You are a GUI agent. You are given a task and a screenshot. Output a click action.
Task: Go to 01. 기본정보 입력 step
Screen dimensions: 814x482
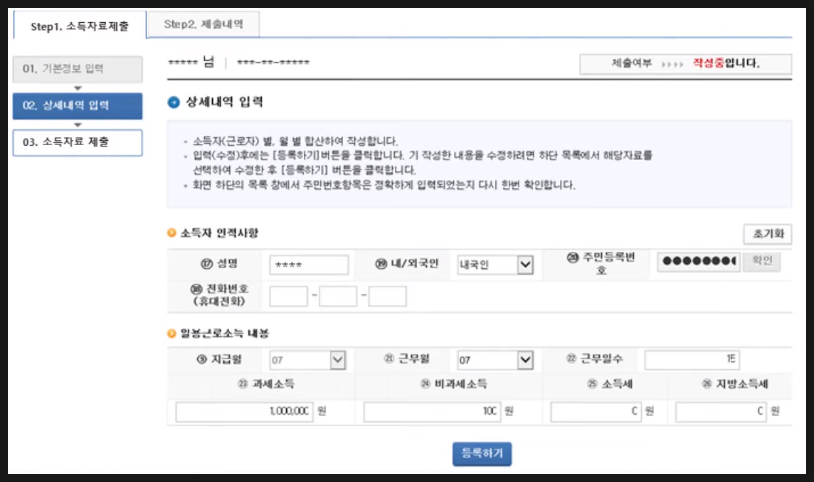point(77,70)
